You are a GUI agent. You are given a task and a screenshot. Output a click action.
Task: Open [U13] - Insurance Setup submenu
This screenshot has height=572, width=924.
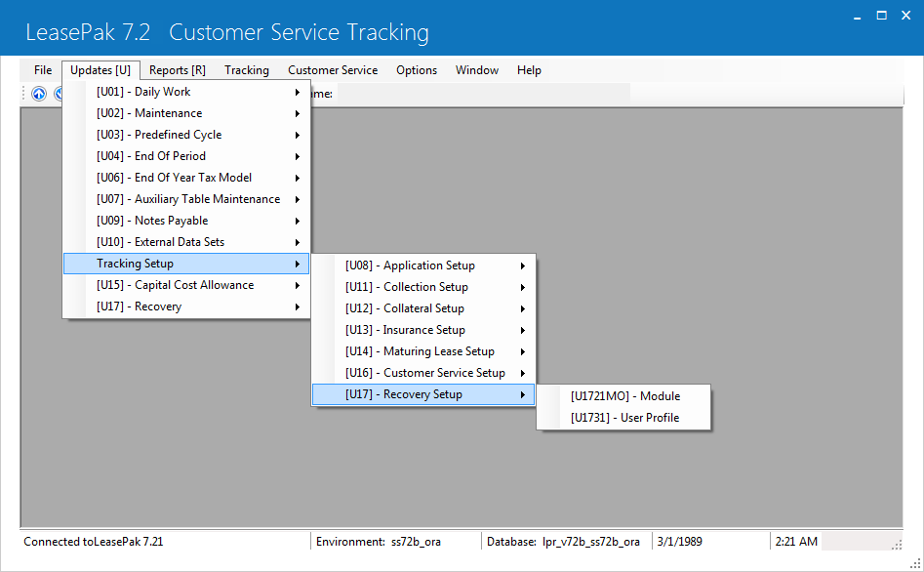pos(423,330)
